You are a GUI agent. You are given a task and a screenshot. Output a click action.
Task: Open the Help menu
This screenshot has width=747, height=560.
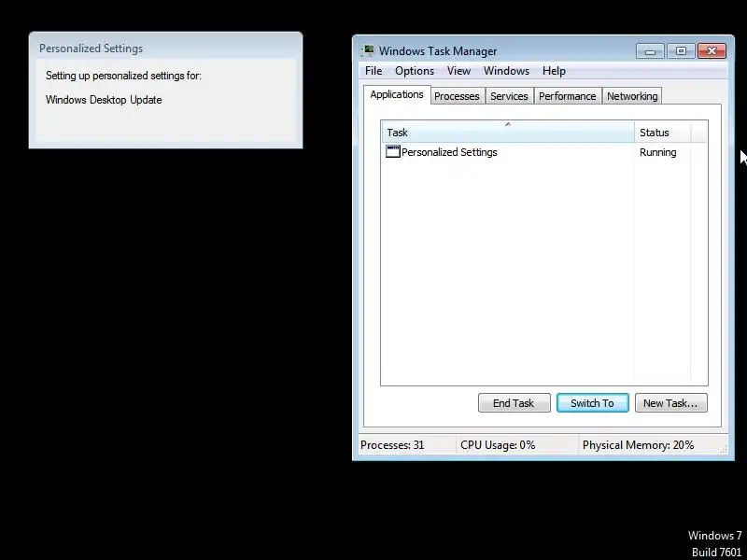point(554,71)
